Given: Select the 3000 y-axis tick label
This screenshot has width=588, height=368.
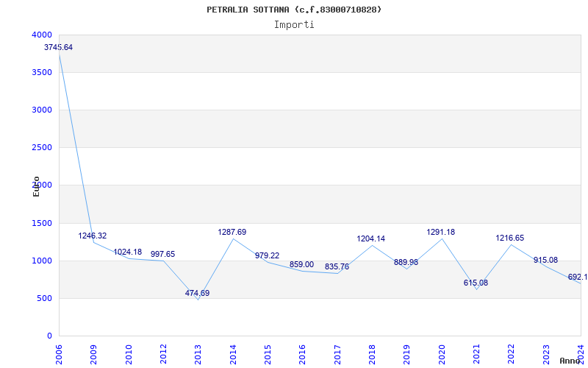Looking at the screenshot, I should (42, 110).
